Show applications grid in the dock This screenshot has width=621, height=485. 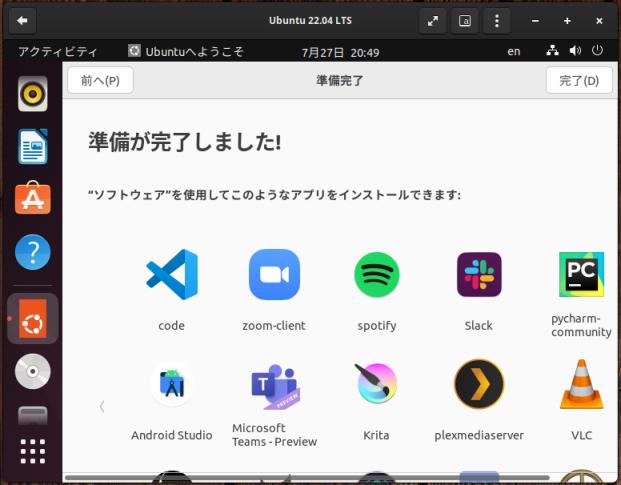(33, 451)
